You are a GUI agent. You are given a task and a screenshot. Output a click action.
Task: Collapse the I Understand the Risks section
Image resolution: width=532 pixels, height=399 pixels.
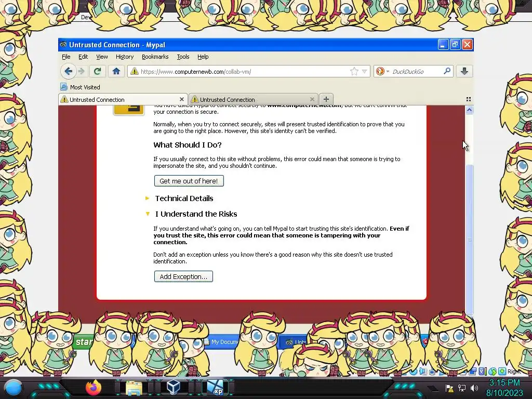pos(191,214)
